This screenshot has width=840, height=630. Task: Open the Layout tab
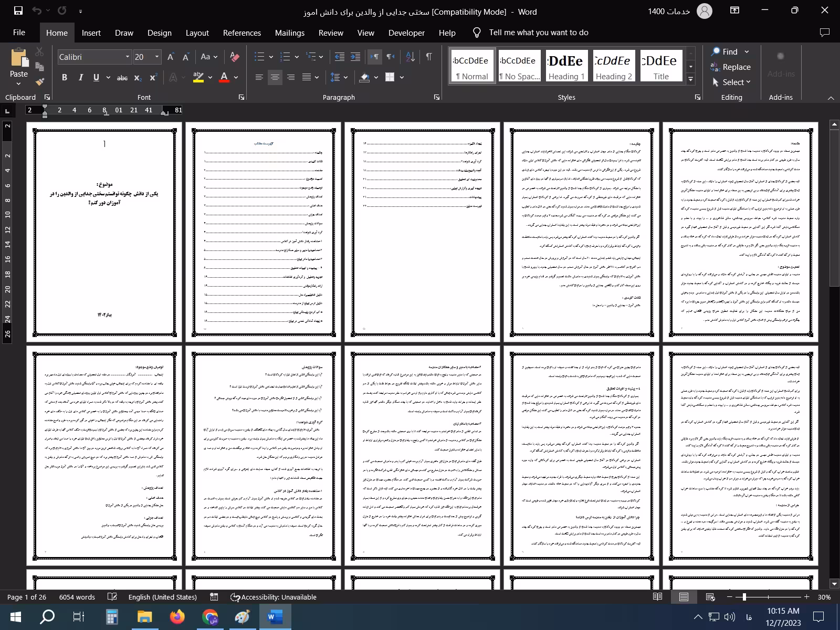[x=197, y=33]
